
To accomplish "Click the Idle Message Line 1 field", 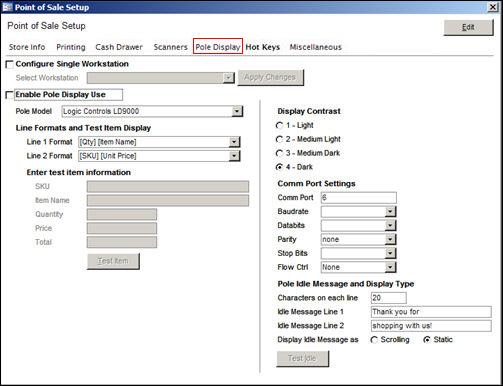I will pyautogui.click(x=431, y=312).
